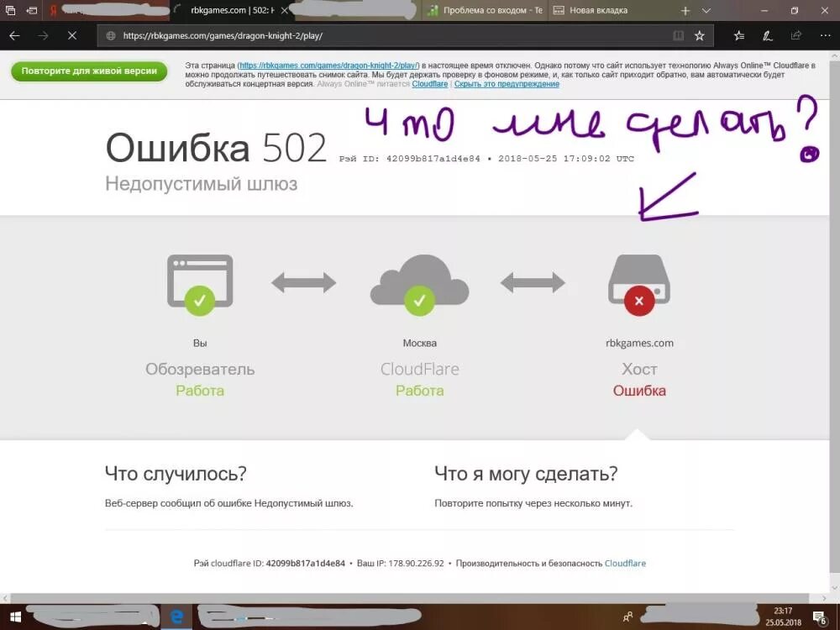
Task: Click the 'Ошибка 502' heading
Action: 216,147
